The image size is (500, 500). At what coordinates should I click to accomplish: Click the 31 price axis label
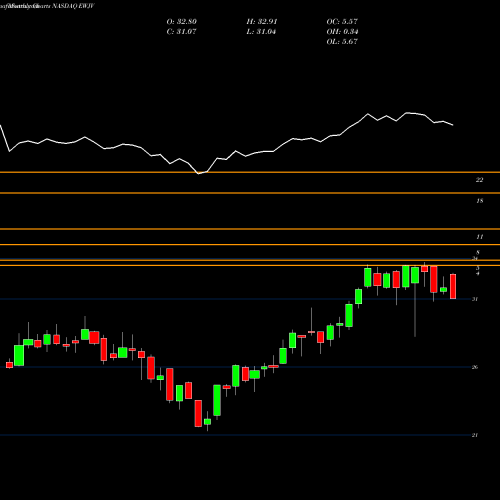point(475,299)
